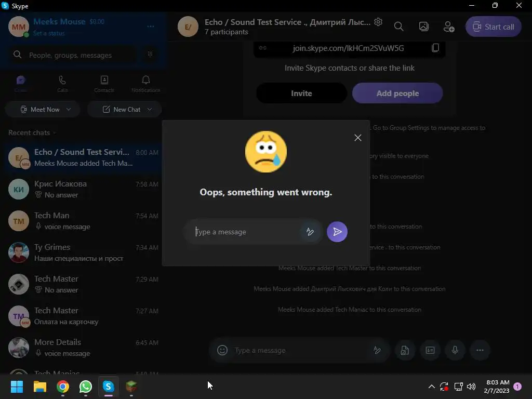This screenshot has width=532, height=399.
Task: Click the pen icon in main message bar
Action: [x=377, y=350]
